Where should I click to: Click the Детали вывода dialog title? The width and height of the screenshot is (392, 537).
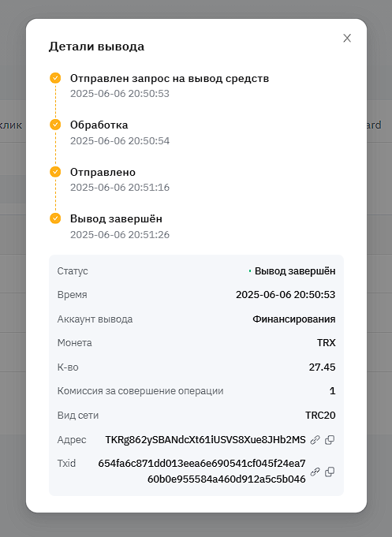coord(97,47)
